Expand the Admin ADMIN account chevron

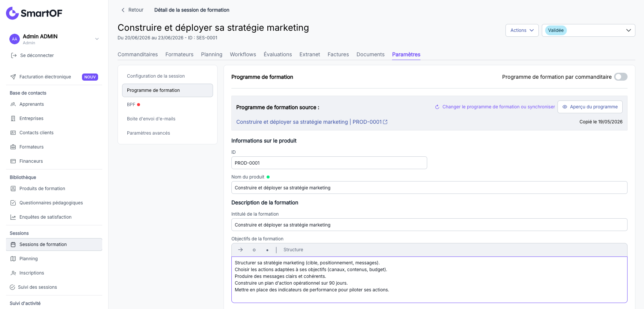coord(97,39)
